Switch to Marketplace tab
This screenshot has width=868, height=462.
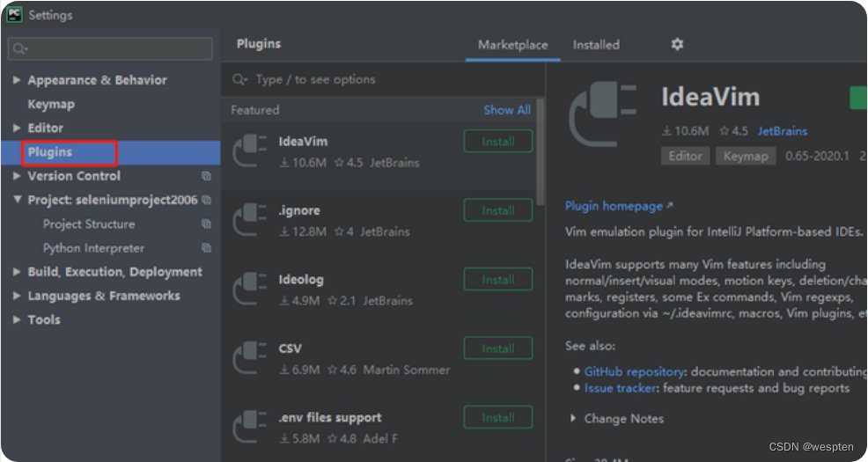[x=512, y=45]
